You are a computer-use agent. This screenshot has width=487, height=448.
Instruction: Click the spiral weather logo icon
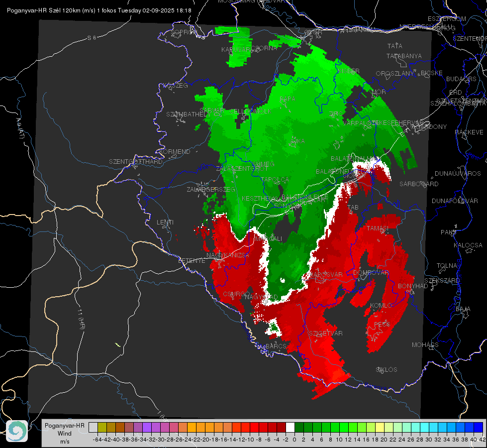coord(17,431)
